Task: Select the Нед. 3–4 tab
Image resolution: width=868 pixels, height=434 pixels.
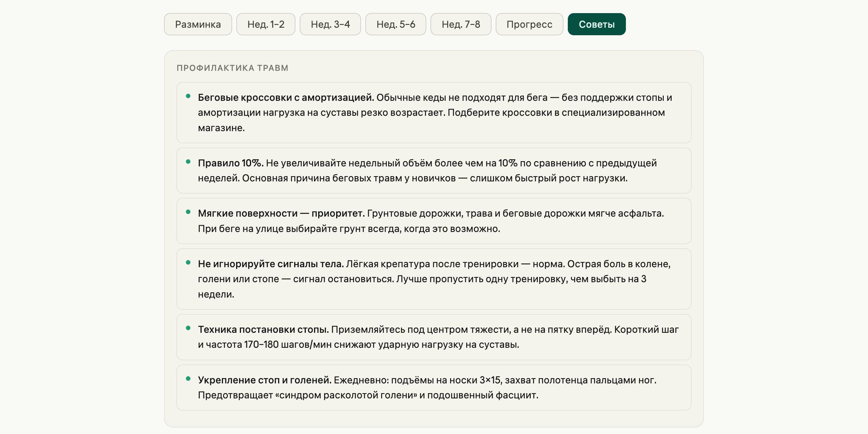Action: click(x=330, y=24)
